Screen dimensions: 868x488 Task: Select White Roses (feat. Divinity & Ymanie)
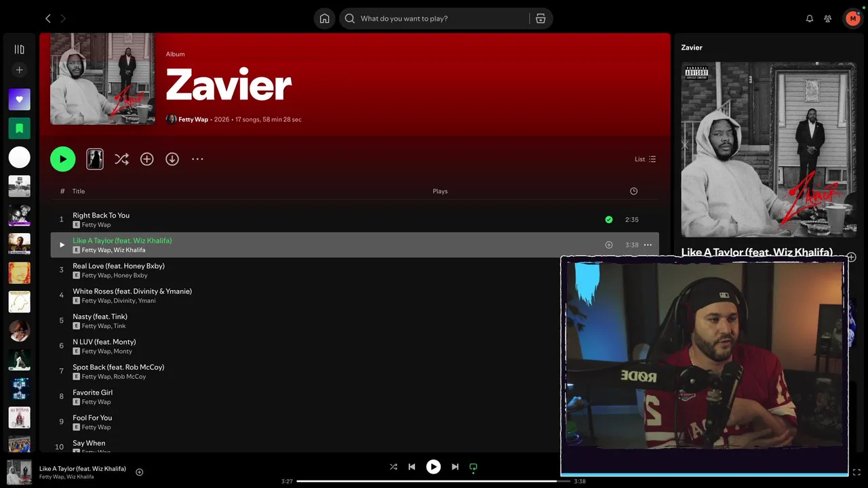pos(132,291)
